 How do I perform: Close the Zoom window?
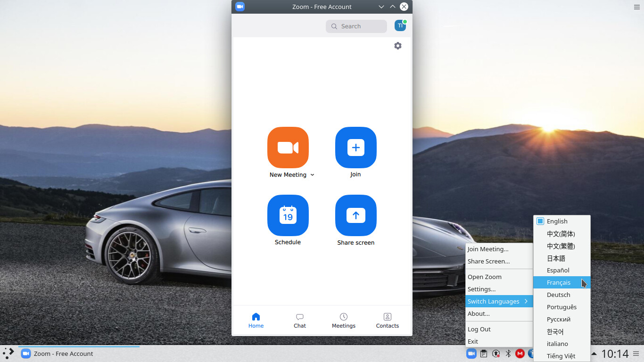[x=404, y=7]
